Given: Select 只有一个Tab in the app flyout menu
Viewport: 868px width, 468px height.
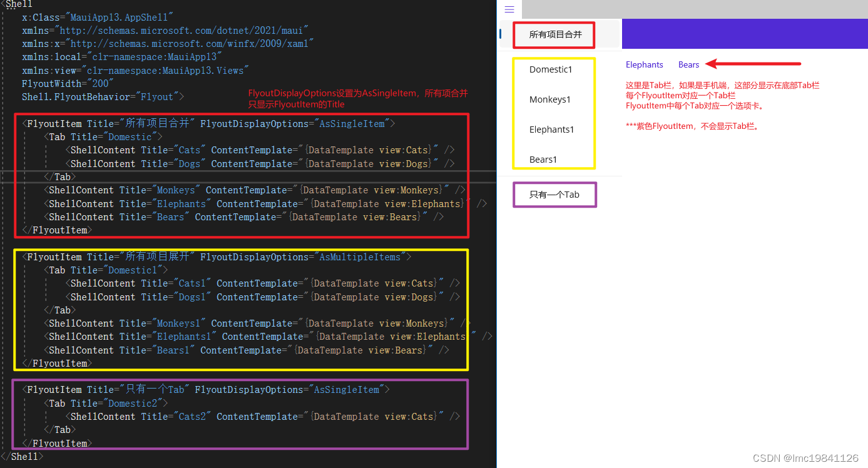Looking at the screenshot, I should point(554,195).
